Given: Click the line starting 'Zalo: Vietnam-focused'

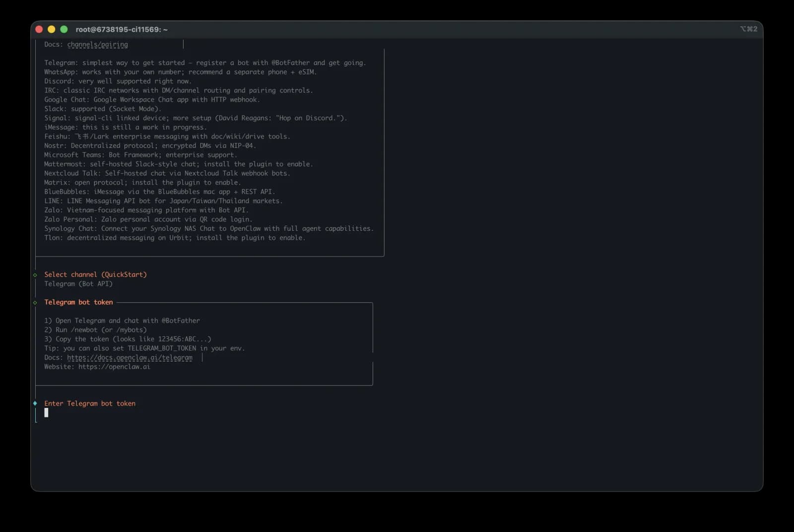Looking at the screenshot, I should [146, 210].
